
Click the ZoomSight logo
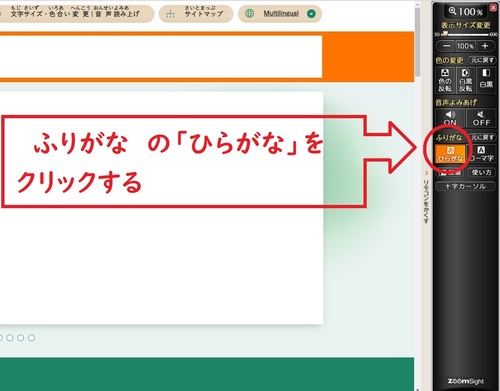[465, 381]
